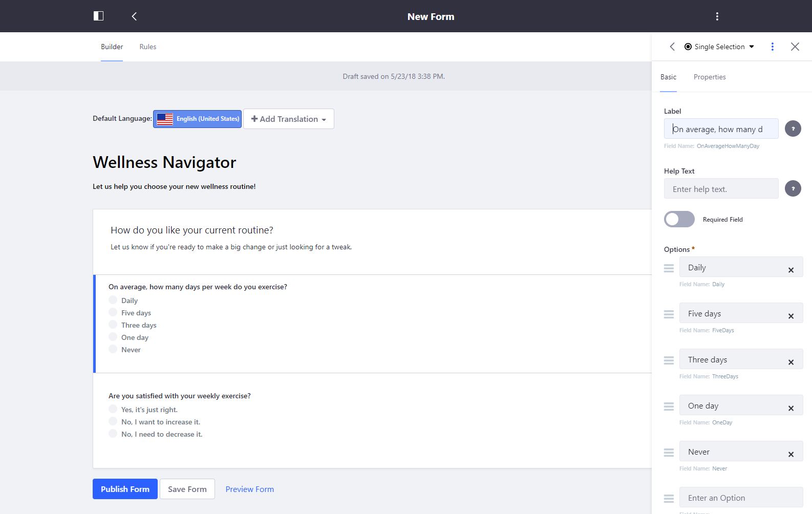Edit the One day option text field
The width and height of the screenshot is (812, 514).
click(x=741, y=405)
